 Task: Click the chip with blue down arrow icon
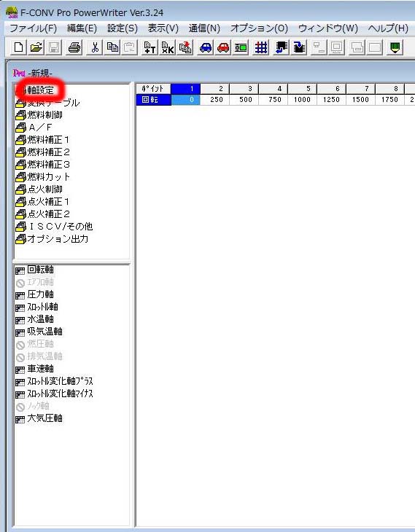[x=299, y=47]
